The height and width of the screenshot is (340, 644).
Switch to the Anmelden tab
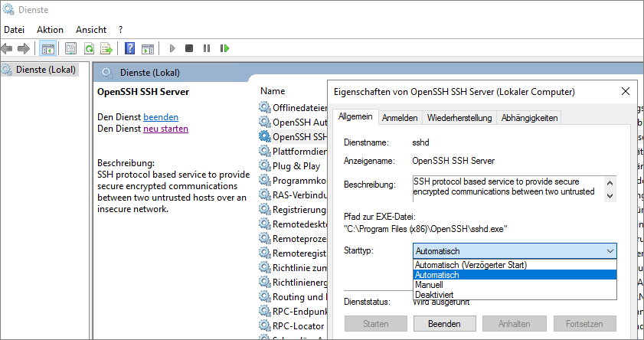tap(400, 118)
